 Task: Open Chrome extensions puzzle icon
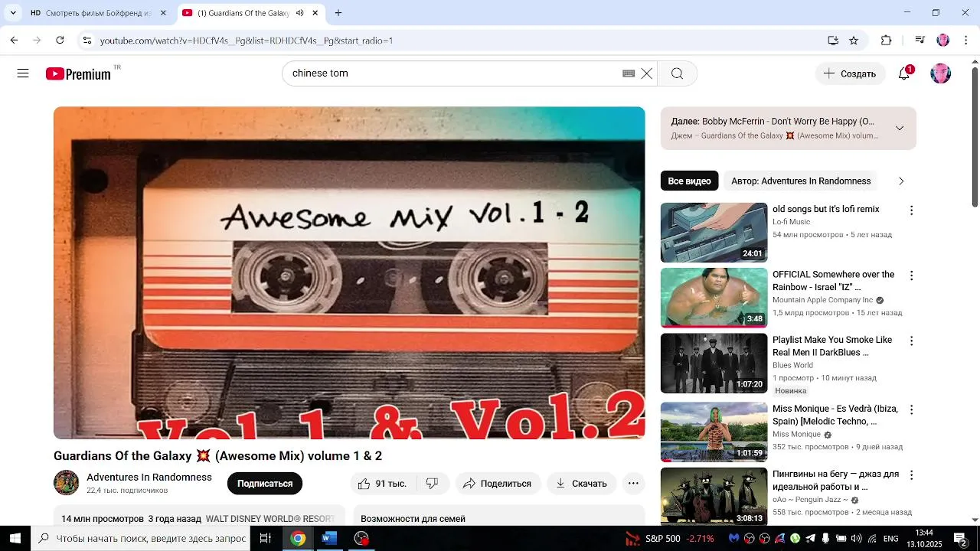(x=887, y=41)
